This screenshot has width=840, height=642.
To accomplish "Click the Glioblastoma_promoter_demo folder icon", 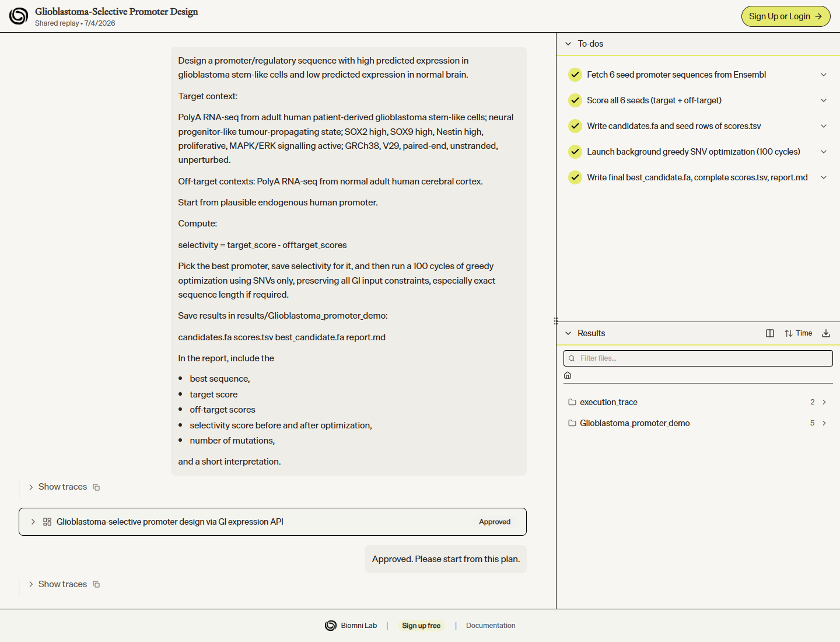I will pos(572,423).
